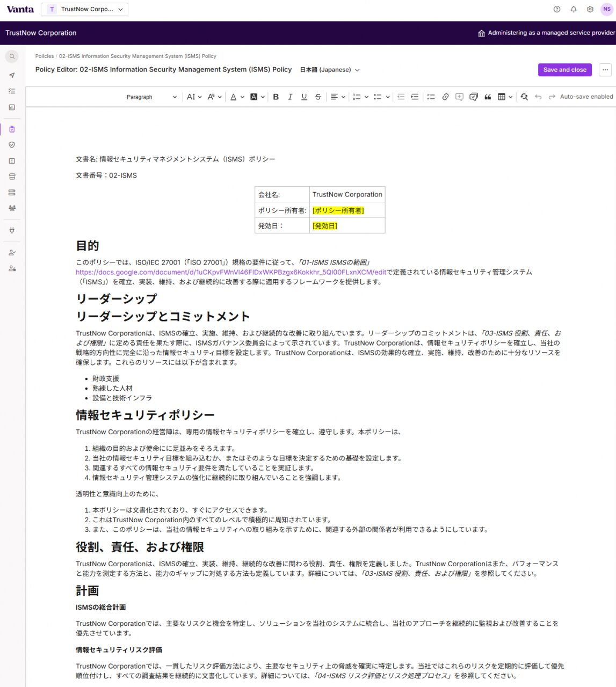Click the track changes comment-check icon
This screenshot has height=687, width=616.
coord(474,97)
